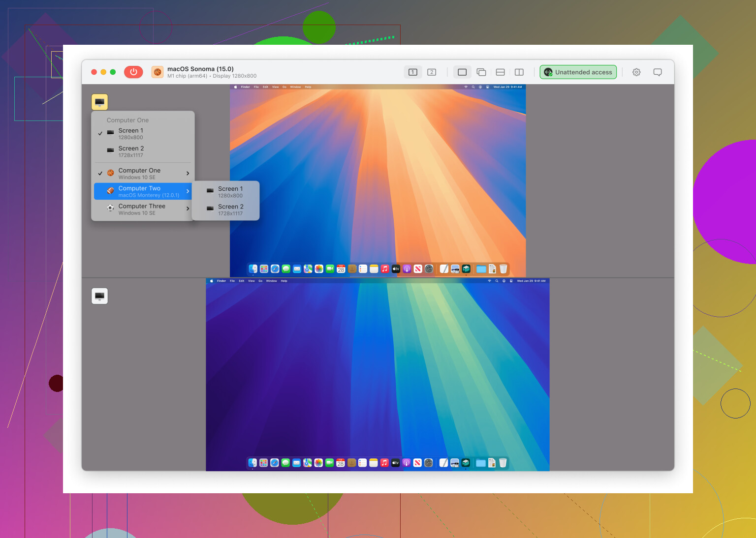
Task: Open the settings gear in the toolbar
Action: coord(636,72)
